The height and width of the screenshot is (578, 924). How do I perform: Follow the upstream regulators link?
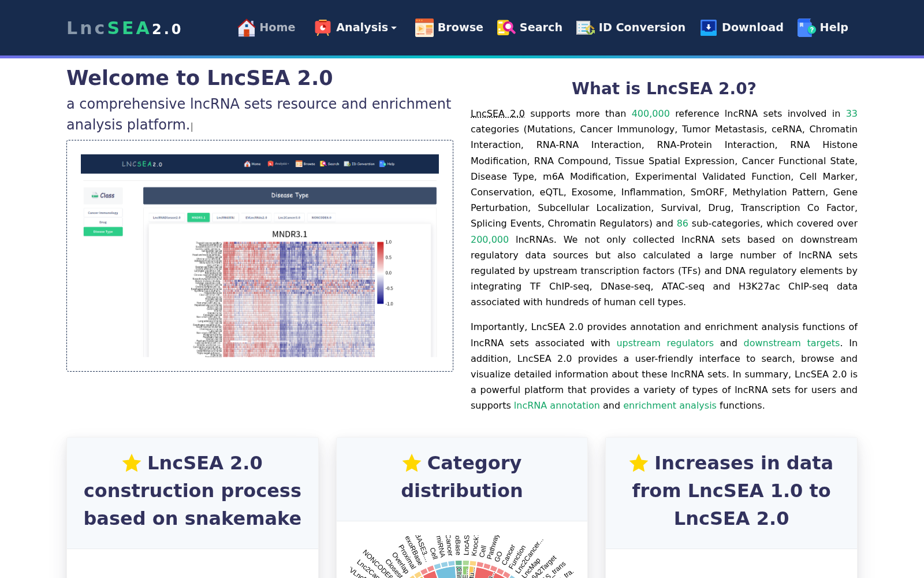(665, 343)
